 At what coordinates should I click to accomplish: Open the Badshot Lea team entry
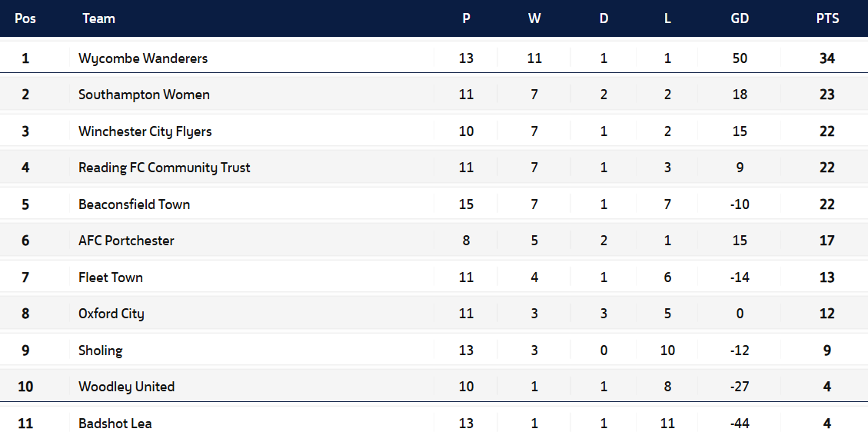click(x=115, y=424)
